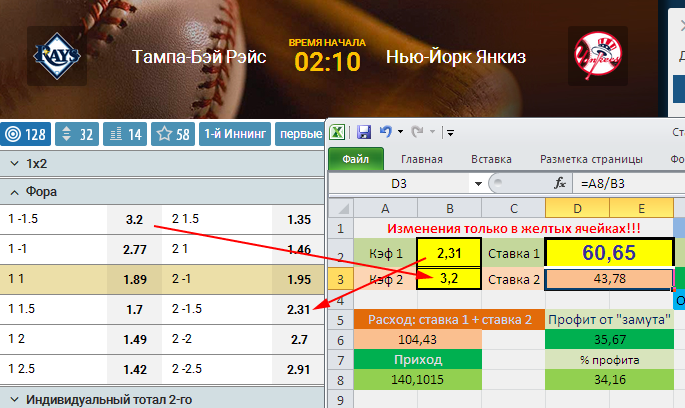Pick handicap 1 2.5 odds 1.42
Viewport: 685px width, 408px height.
pyautogui.click(x=134, y=370)
